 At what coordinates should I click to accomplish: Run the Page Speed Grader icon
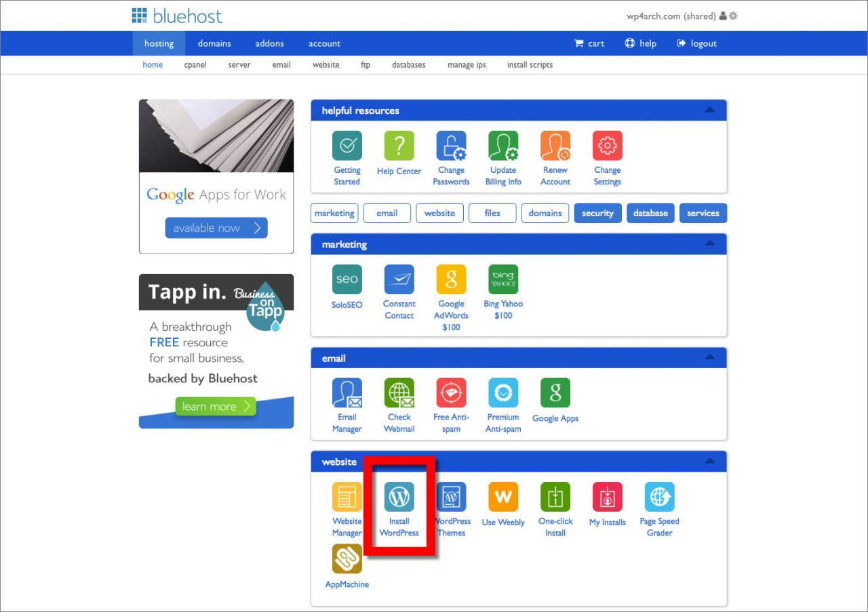pyautogui.click(x=659, y=497)
